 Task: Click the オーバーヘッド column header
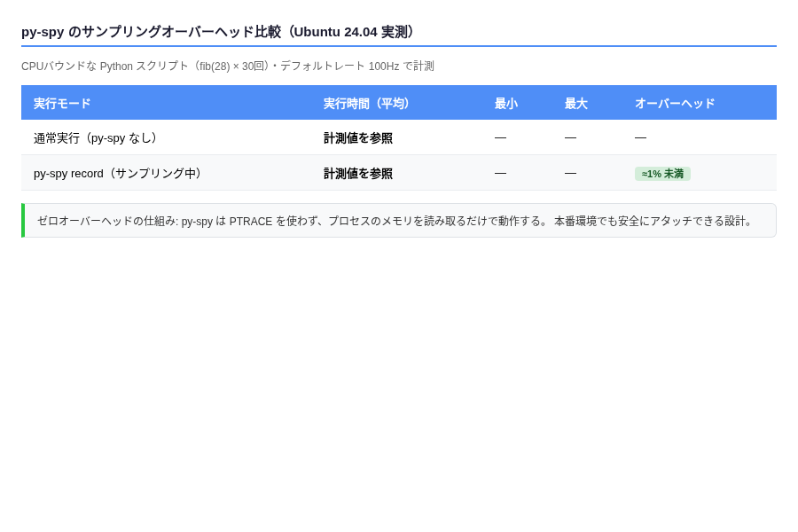coord(675,104)
